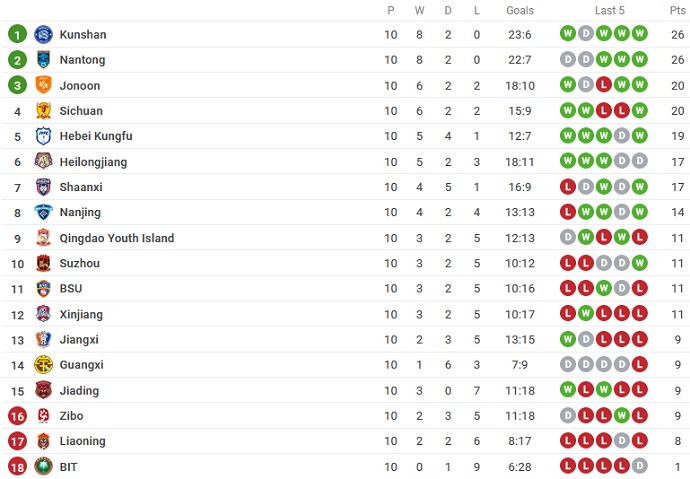The height and width of the screenshot is (479, 690).
Task: Click the Sichuan team crest
Action: (x=43, y=111)
